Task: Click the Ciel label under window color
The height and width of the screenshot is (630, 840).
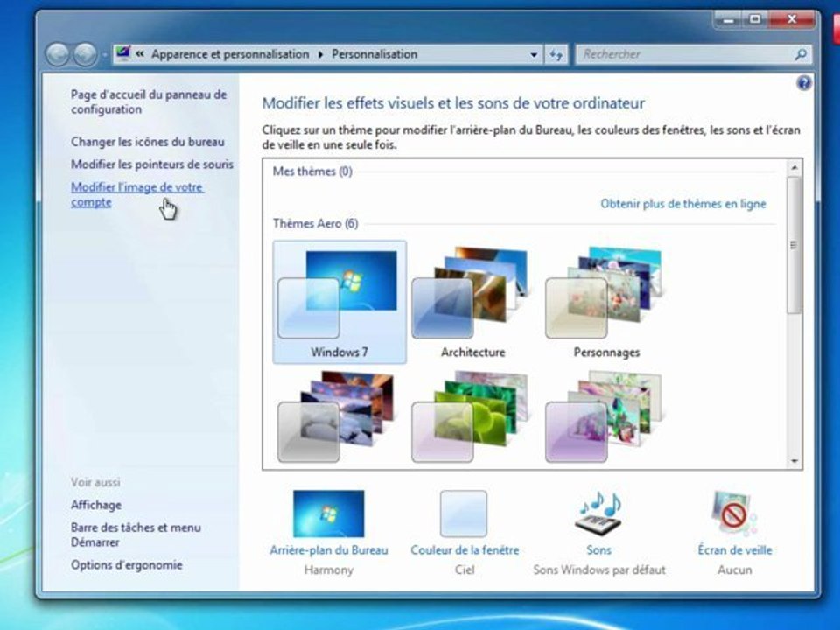Action: tap(465, 570)
